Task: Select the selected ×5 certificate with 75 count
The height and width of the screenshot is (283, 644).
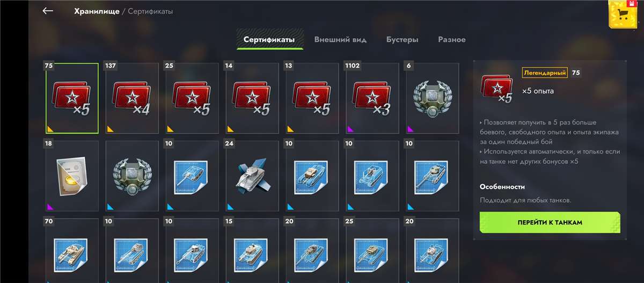Action: click(x=72, y=98)
